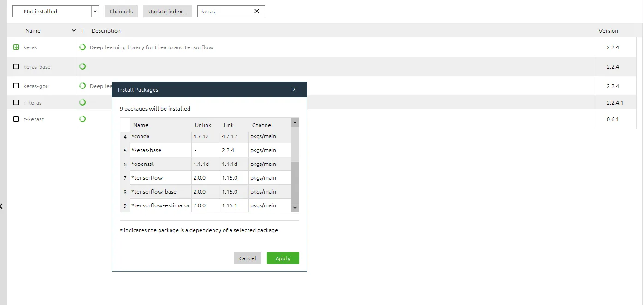Click the type icon in r-keras row
The height and width of the screenshot is (305, 644).
tap(83, 102)
